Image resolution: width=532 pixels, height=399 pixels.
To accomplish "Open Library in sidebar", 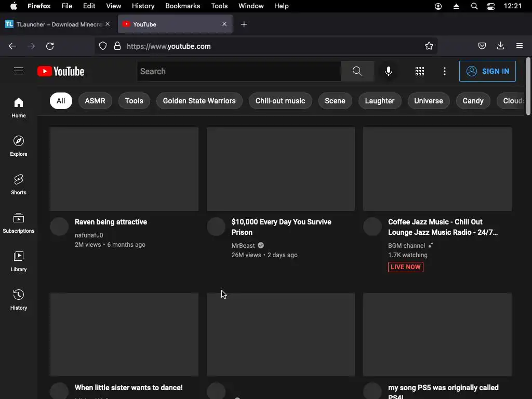I will click(19, 262).
